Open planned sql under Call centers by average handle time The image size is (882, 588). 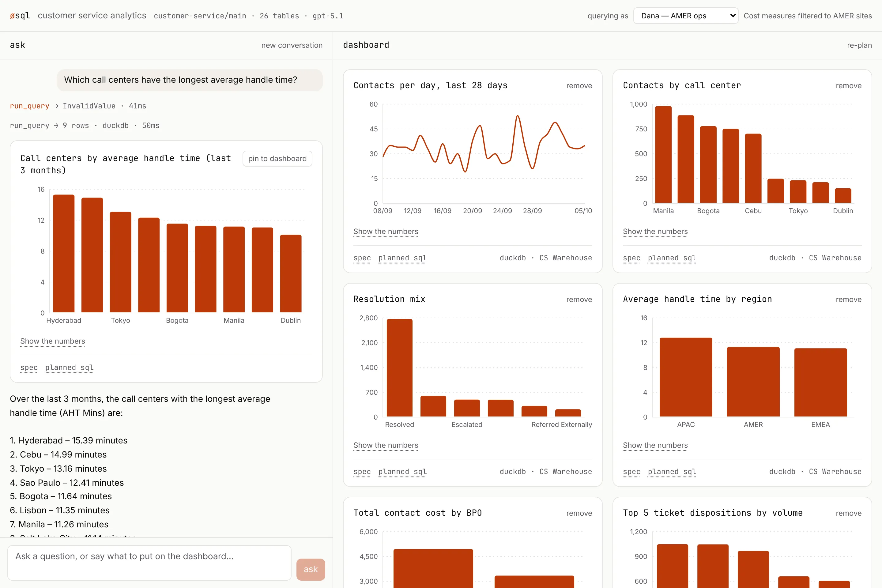[70, 367]
